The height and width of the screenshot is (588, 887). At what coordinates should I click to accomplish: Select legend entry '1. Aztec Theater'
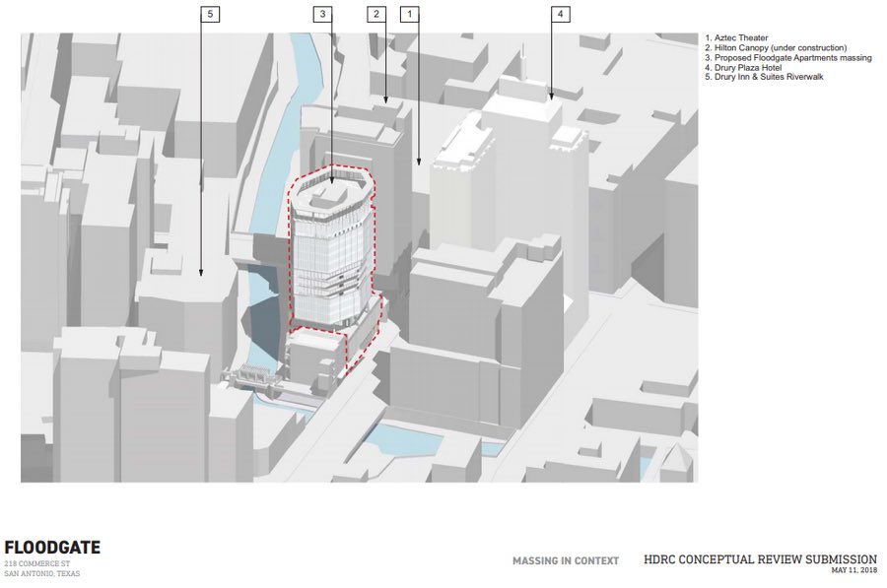pyautogui.click(x=736, y=37)
